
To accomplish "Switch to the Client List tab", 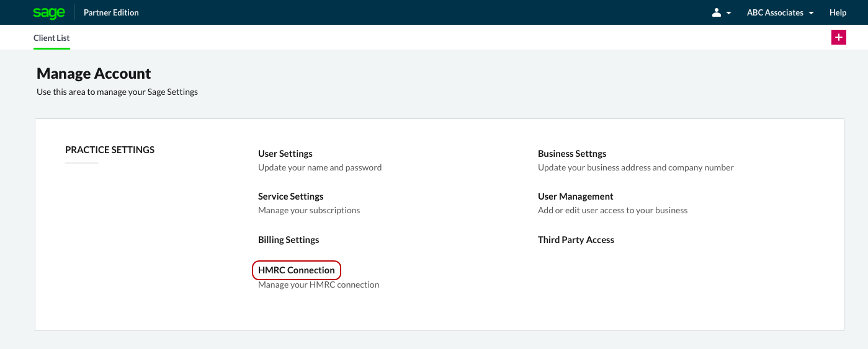I will (51, 38).
